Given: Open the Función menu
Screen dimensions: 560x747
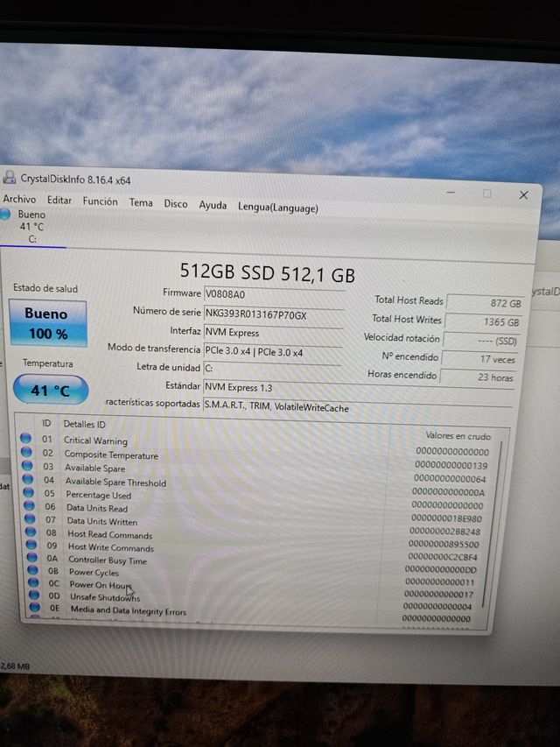Looking at the screenshot, I should [x=100, y=201].
